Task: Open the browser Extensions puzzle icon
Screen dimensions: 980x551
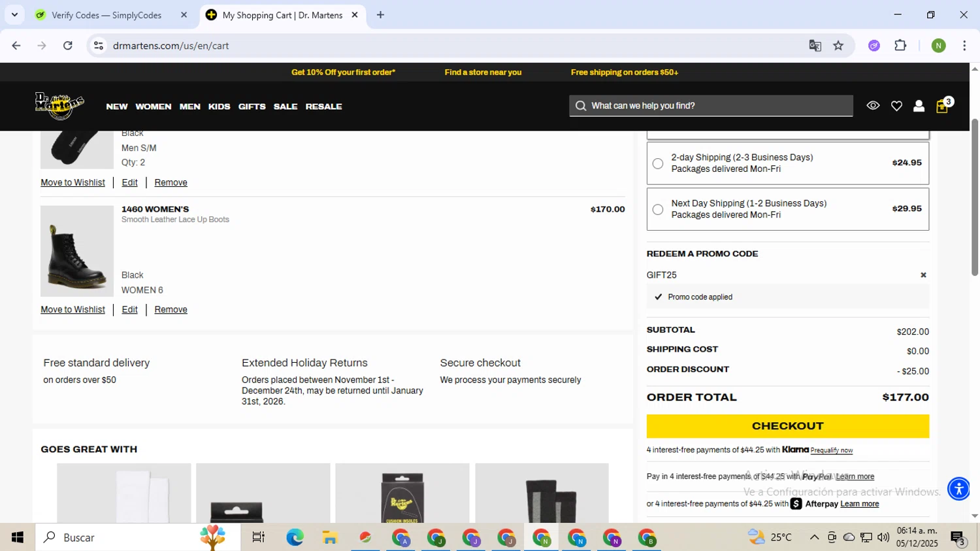Action: click(900, 46)
